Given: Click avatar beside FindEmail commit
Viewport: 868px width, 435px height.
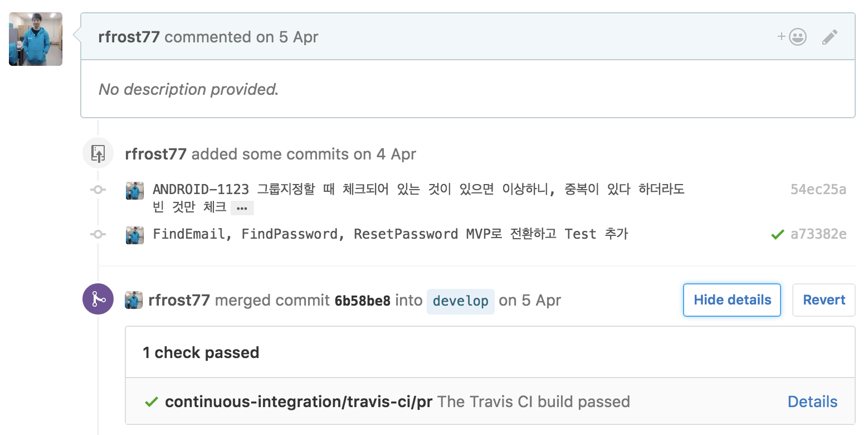Looking at the screenshot, I should pyautogui.click(x=135, y=235).
